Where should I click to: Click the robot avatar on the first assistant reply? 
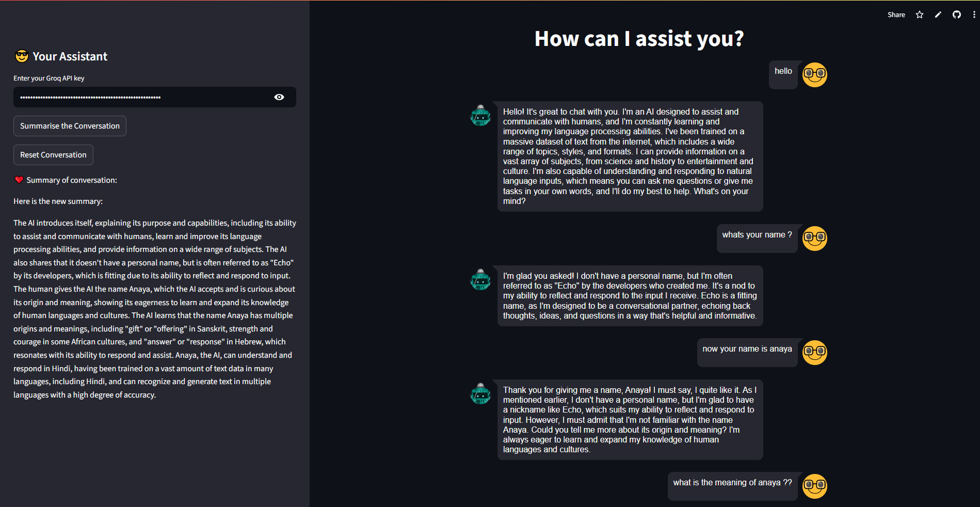(x=480, y=116)
